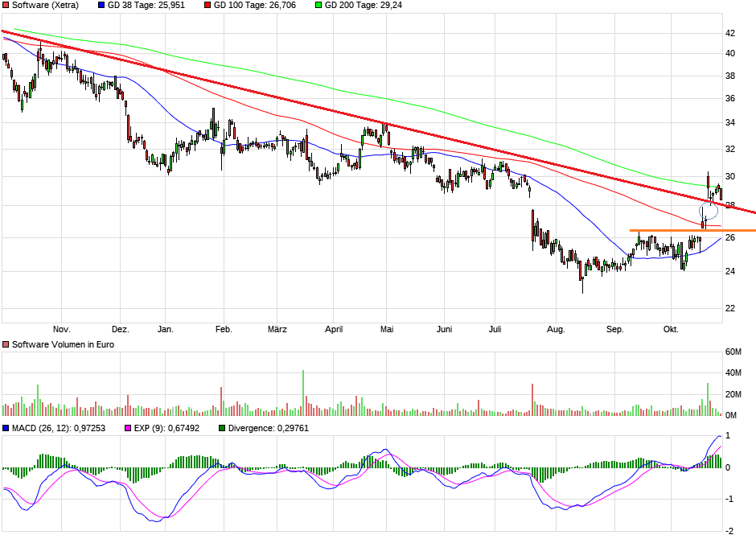Click the 'Juni' month axis label
The width and height of the screenshot is (756, 539).
445,329
